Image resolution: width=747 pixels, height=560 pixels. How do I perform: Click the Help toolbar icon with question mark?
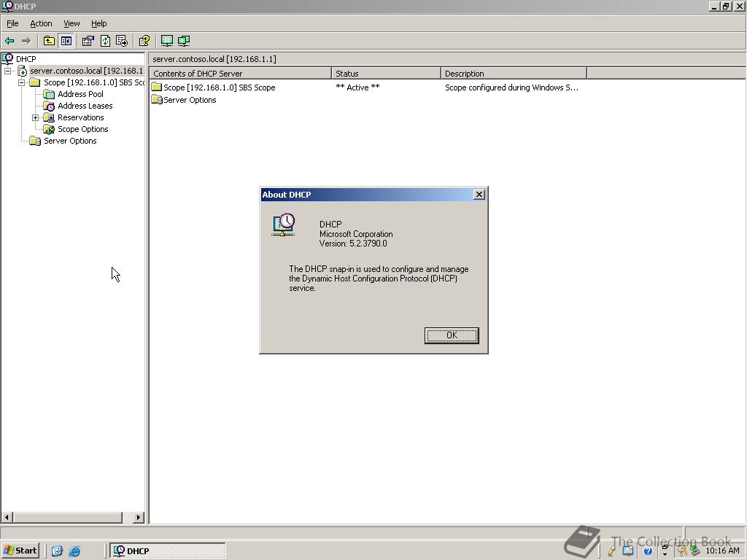(144, 41)
